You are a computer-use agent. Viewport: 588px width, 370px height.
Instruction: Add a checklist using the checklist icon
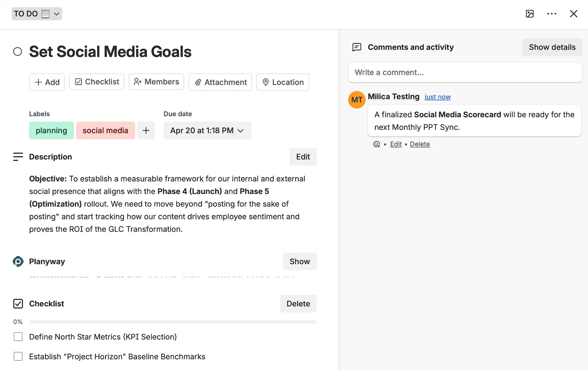[78, 82]
